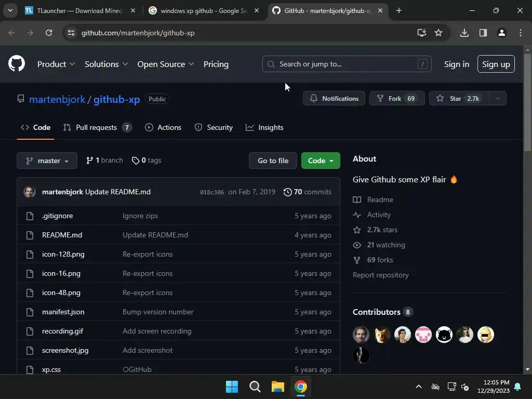
Task: View the 70 commits history
Action: (x=308, y=192)
